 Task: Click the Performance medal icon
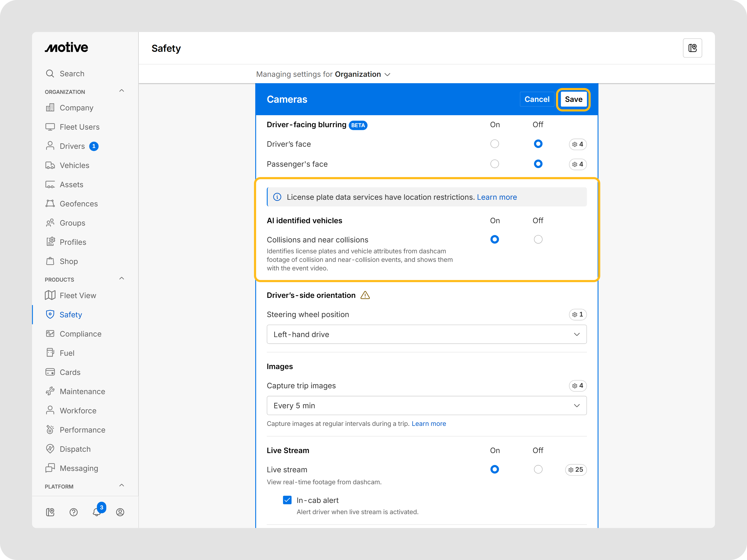[50, 429]
